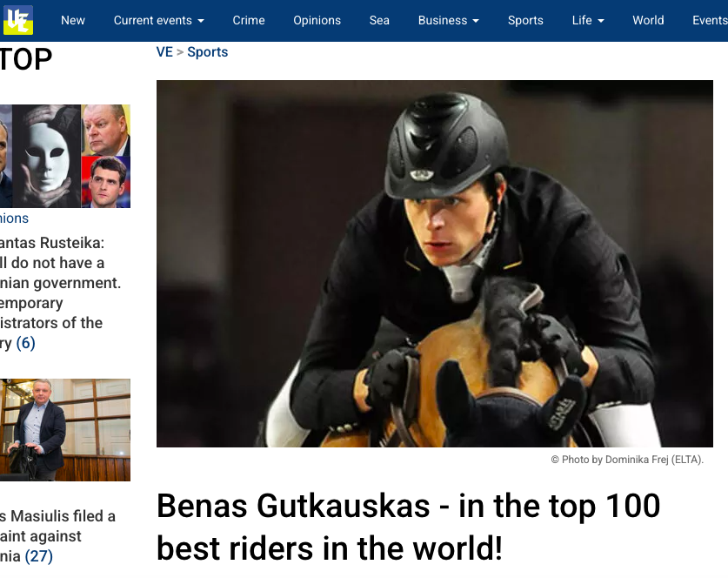728x578 pixels.
Task: Expand the Current events dropdown
Action: click(x=159, y=20)
